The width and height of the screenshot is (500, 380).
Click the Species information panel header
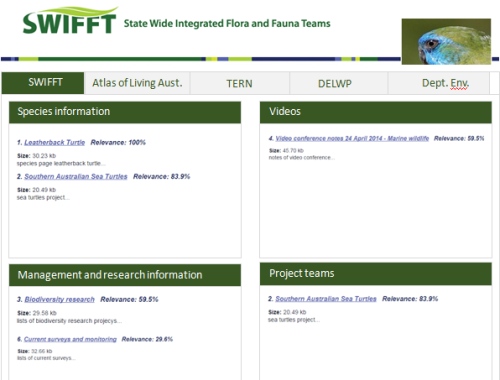coord(125,112)
